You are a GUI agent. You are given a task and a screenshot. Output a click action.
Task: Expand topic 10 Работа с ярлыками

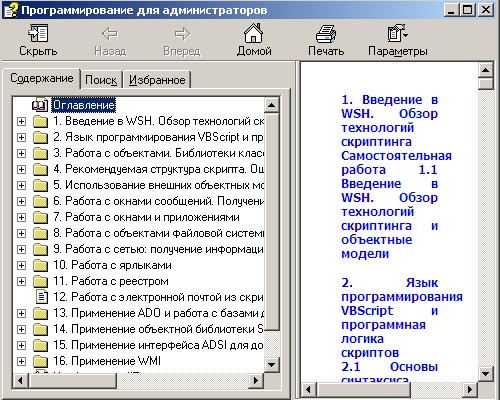(21, 265)
